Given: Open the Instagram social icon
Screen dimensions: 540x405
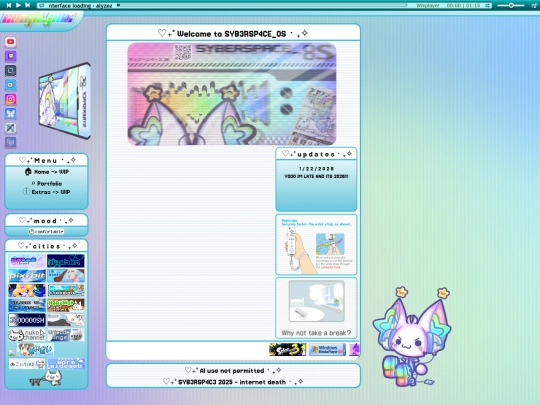Looking at the screenshot, I should click(x=11, y=99).
